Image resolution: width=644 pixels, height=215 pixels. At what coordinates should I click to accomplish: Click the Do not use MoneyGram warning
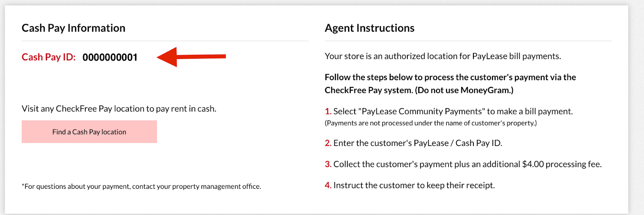[x=464, y=90]
